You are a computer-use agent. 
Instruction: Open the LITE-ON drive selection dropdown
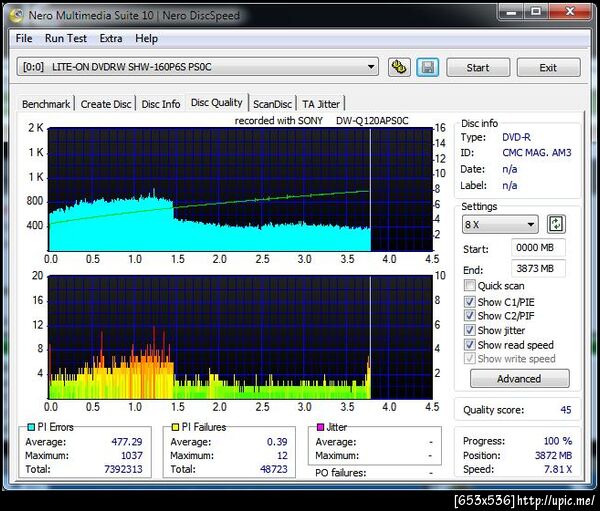coord(198,67)
